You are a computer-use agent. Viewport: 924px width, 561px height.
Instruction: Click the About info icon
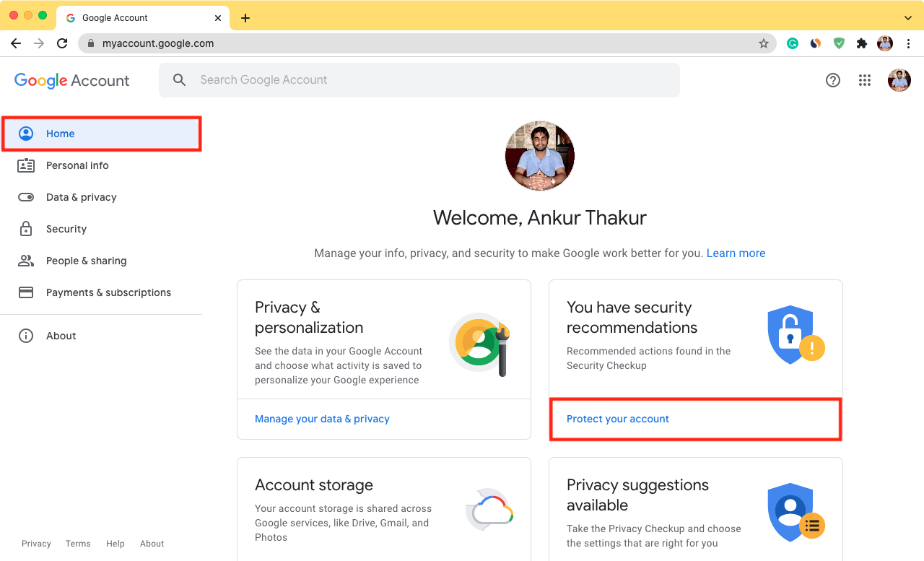click(x=26, y=336)
